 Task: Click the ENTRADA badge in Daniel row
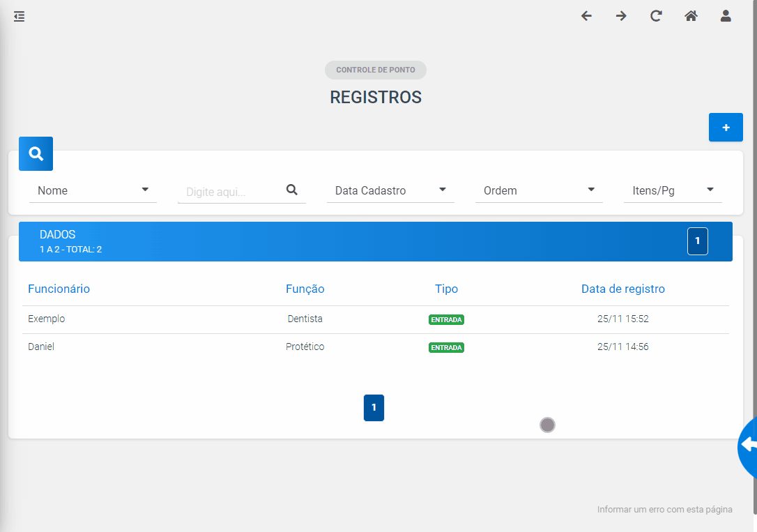(447, 348)
